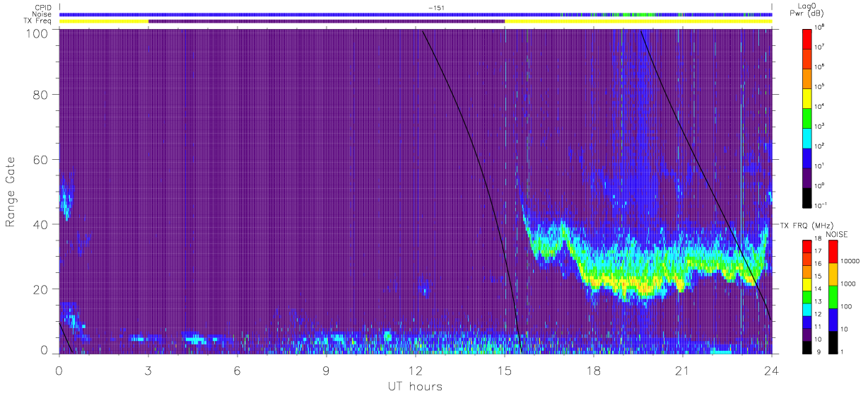The height and width of the screenshot is (401, 868).
Task: Click the 14 label on TX FRQ legend
Action: pos(819,289)
